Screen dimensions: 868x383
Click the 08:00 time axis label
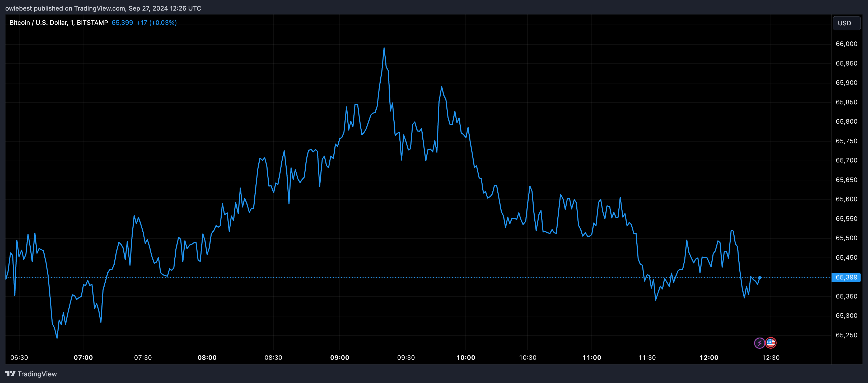click(207, 357)
